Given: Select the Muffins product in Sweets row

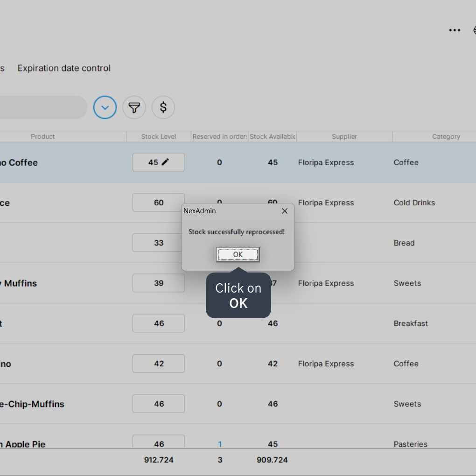Looking at the screenshot, I should [x=18, y=283].
